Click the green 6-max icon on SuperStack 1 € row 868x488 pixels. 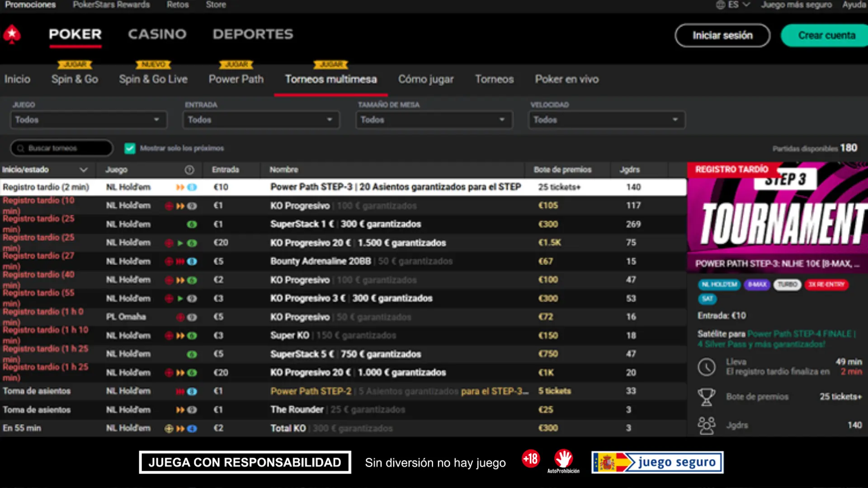click(x=192, y=225)
